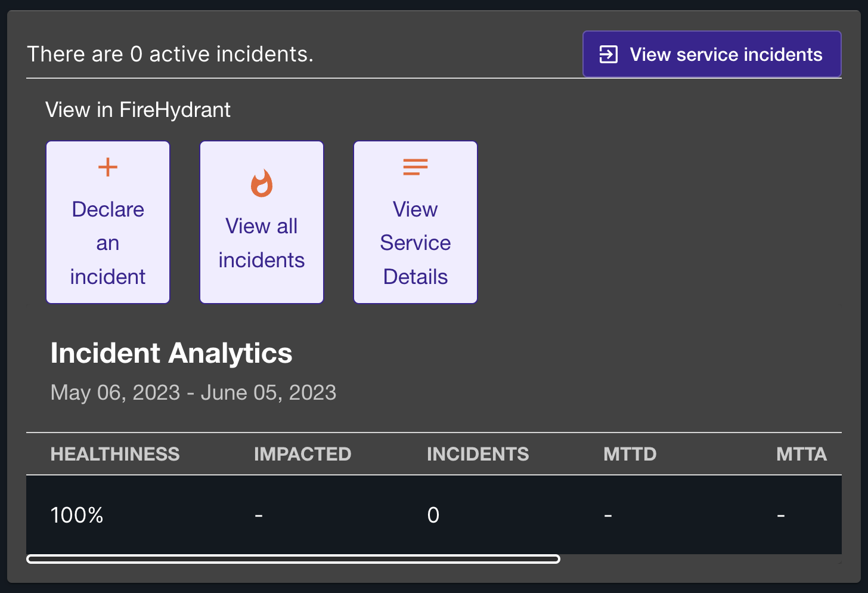The height and width of the screenshot is (593, 868).
Task: Click the 0 active incidents status text
Action: click(170, 54)
